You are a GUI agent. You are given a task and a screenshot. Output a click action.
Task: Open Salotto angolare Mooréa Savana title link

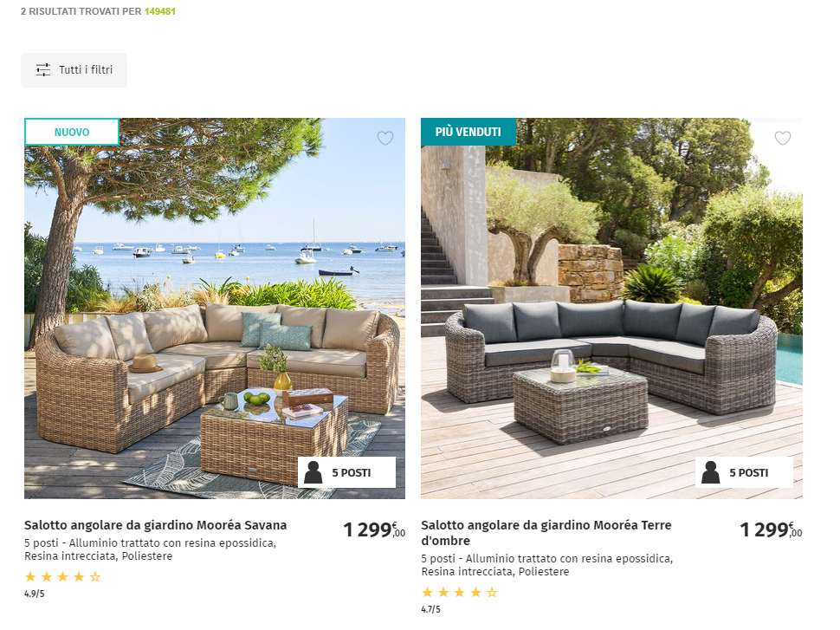[155, 525]
